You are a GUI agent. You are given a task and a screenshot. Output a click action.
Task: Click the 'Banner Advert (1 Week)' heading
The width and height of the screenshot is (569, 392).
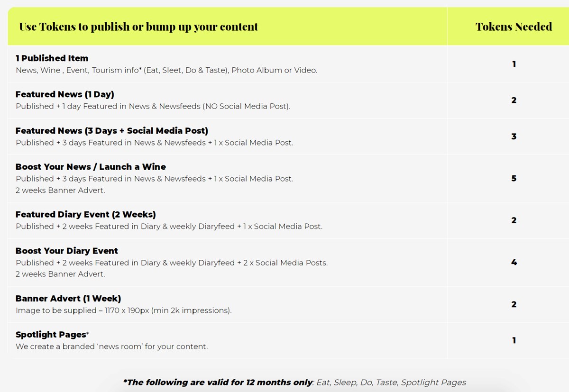(x=68, y=299)
